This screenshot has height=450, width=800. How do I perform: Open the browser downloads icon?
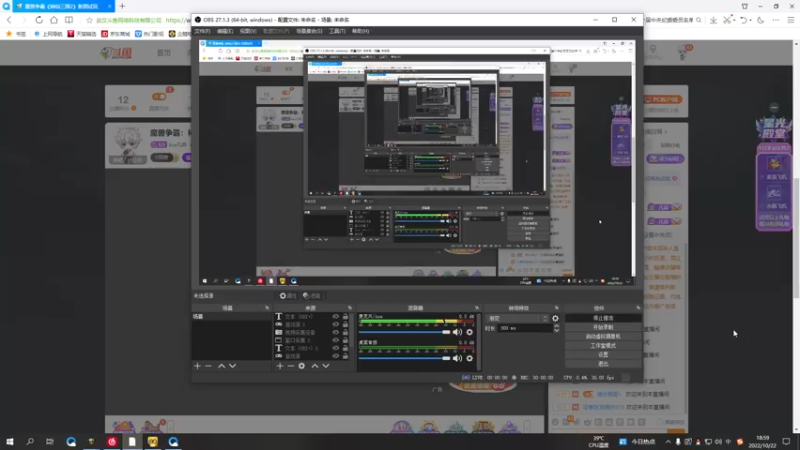(713, 20)
